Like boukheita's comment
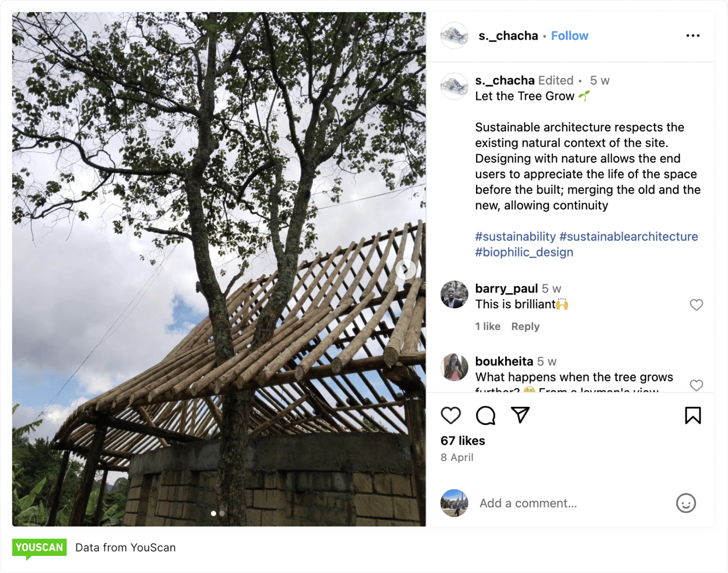 pos(696,385)
